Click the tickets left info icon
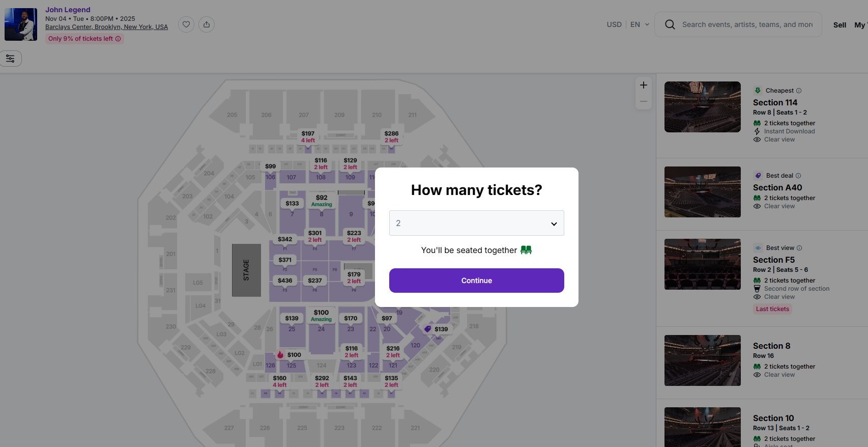Screen dimensions: 868x447 click(x=118, y=39)
